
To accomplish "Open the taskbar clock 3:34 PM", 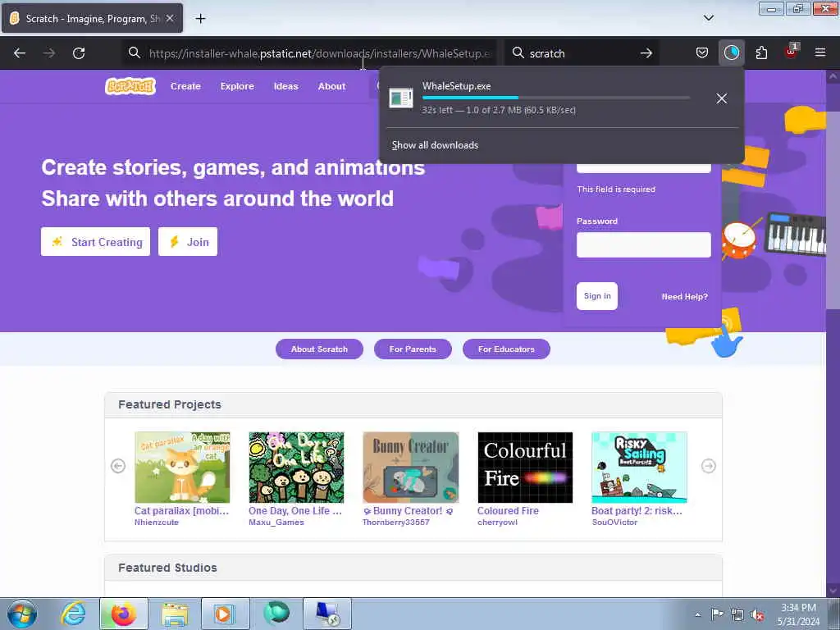I will click(x=799, y=614).
